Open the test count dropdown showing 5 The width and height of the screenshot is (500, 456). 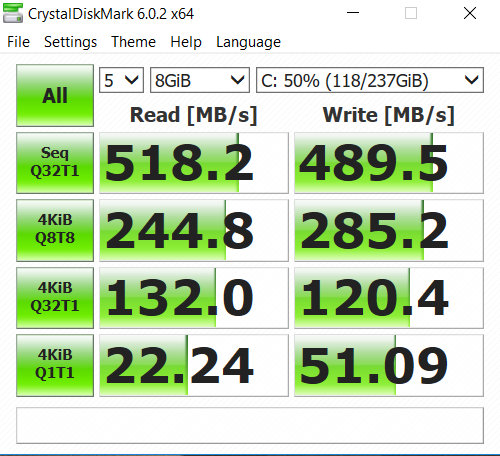point(121,80)
